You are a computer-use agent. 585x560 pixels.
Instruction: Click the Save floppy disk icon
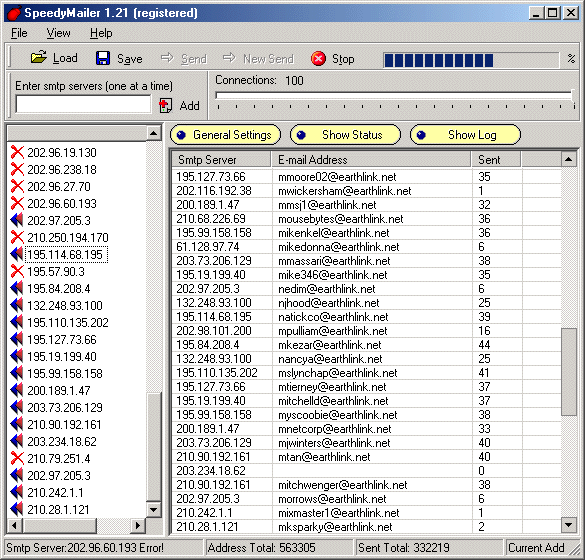click(103, 58)
